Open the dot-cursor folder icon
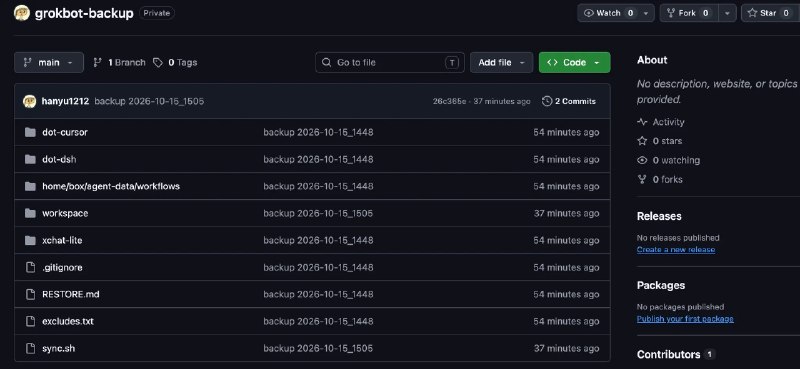The height and width of the screenshot is (369, 800). (x=30, y=132)
